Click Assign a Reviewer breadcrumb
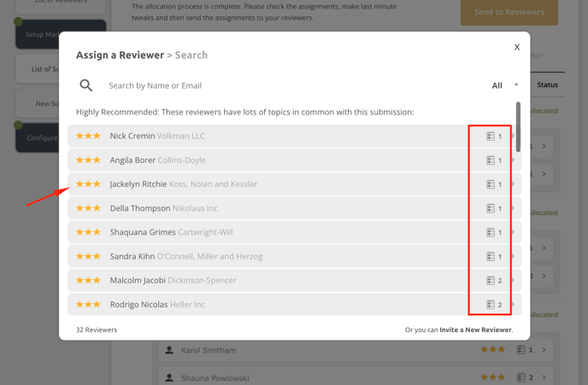The width and height of the screenshot is (588, 385). pos(120,55)
